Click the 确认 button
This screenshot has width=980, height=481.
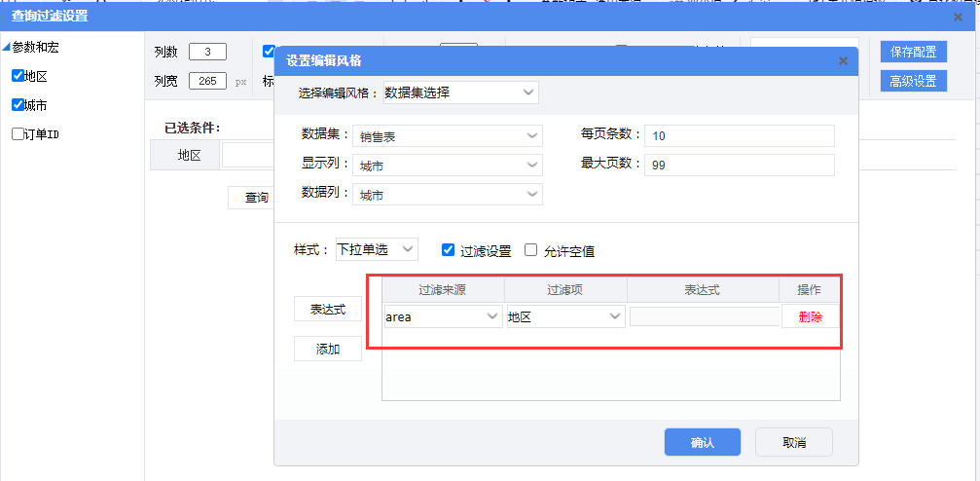pyautogui.click(x=702, y=442)
